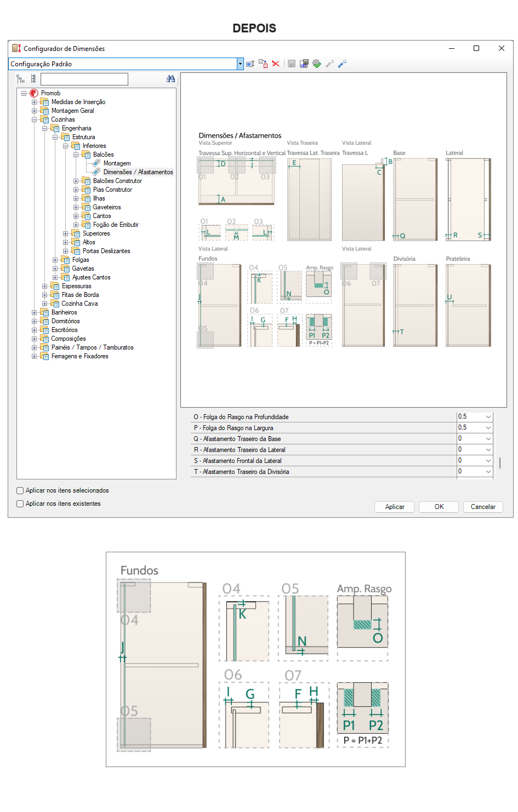The width and height of the screenshot is (518, 812).
Task: Expand the Gaveteiros tree node
Action: coord(76,208)
